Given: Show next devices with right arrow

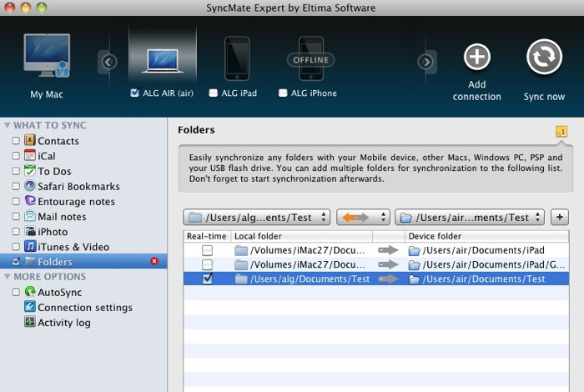Looking at the screenshot, I should click(426, 62).
